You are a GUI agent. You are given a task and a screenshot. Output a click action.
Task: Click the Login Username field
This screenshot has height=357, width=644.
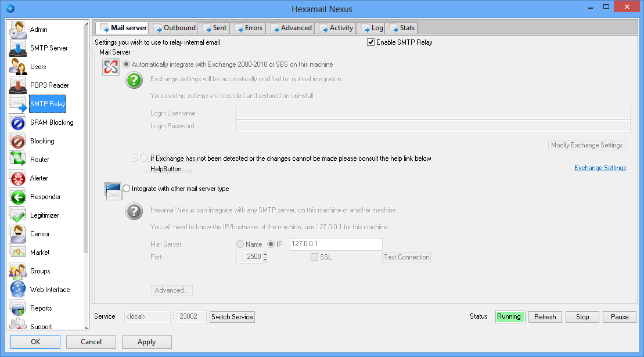click(x=433, y=113)
